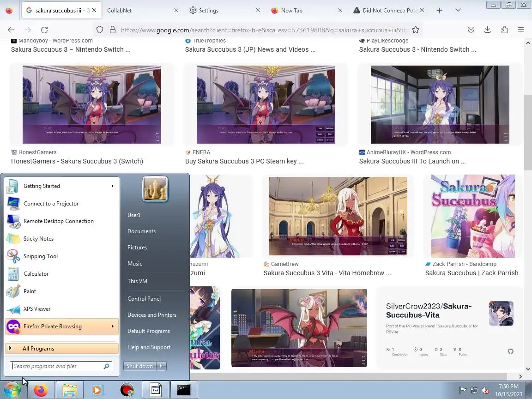Open Music from Start menu

pyautogui.click(x=135, y=264)
